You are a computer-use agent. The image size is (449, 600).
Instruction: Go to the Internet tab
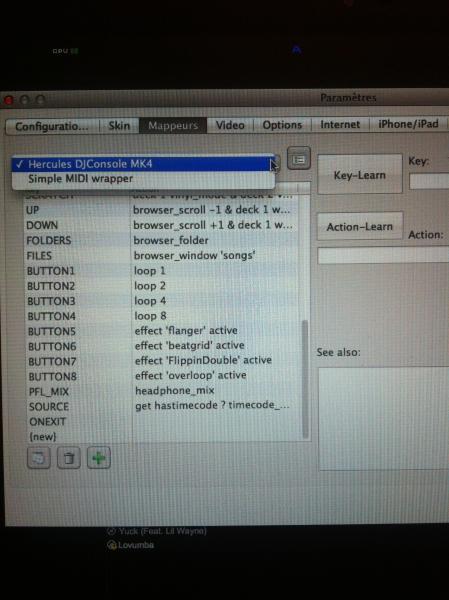[340, 124]
